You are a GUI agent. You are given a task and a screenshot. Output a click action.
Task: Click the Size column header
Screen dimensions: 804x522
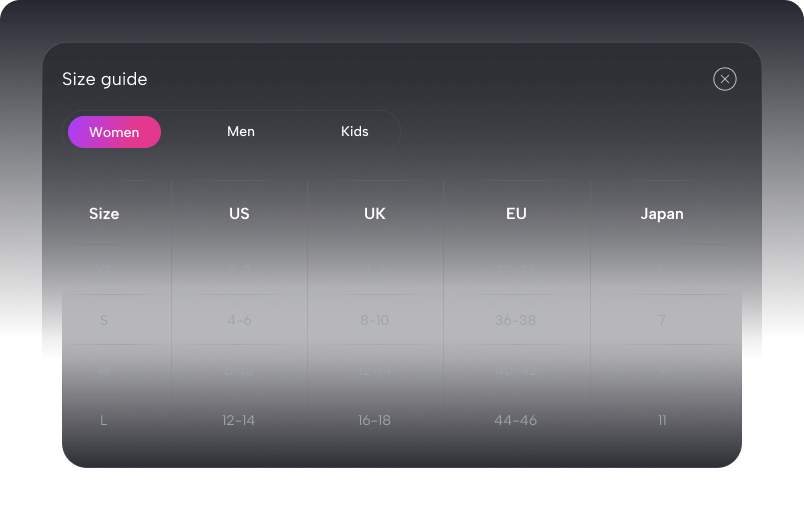tap(104, 213)
